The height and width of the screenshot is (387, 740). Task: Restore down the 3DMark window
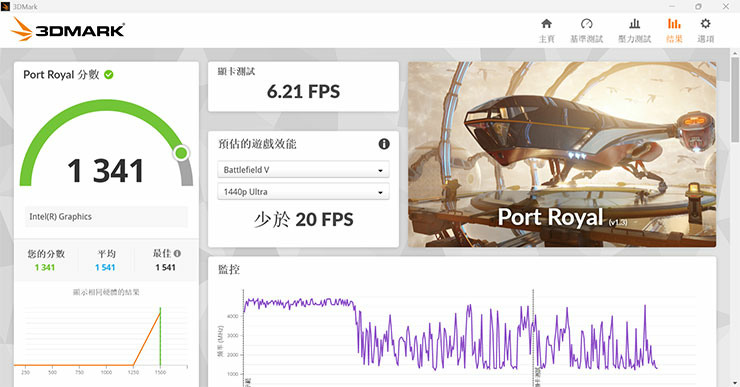coord(698,6)
